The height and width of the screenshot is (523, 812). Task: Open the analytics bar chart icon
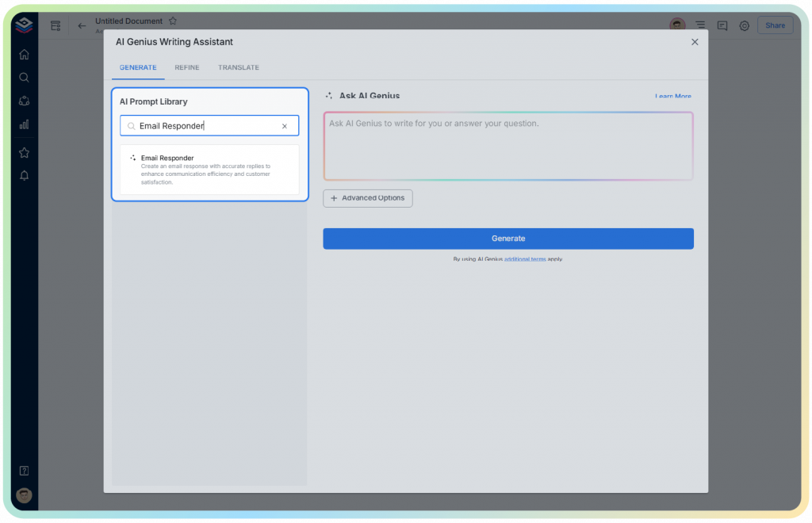click(x=24, y=124)
